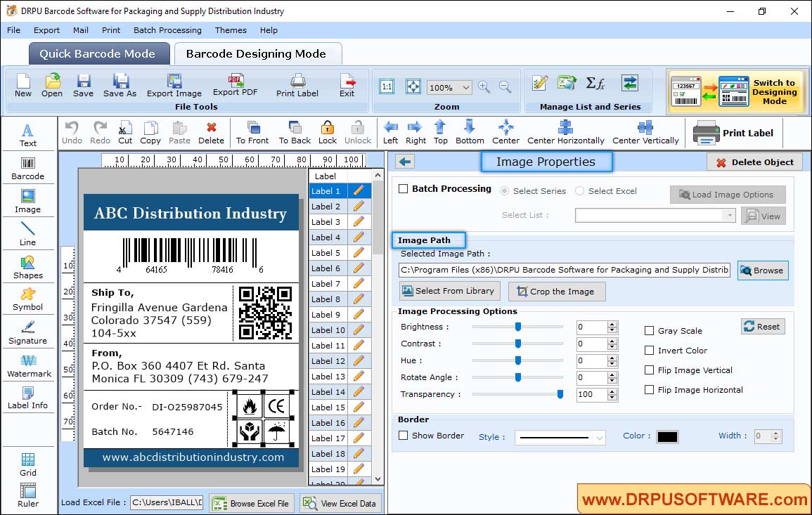812x515 pixels.
Task: Click the Save As icon
Action: [x=120, y=86]
